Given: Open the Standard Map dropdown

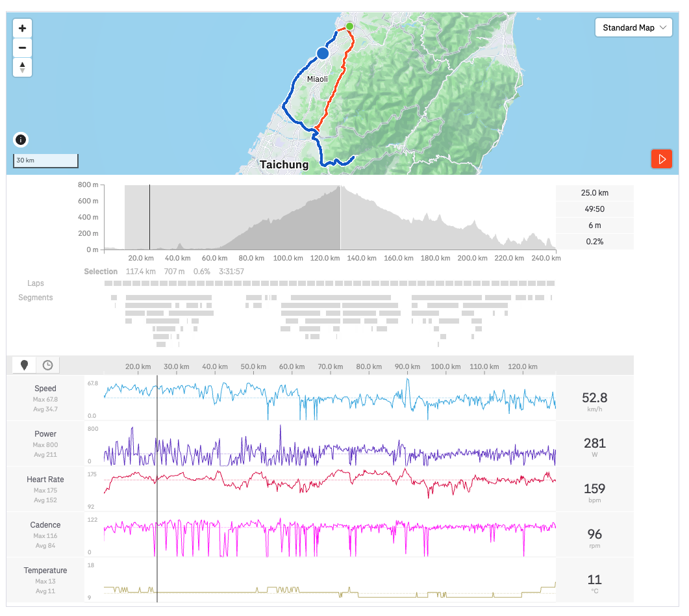Looking at the screenshot, I should point(633,28).
